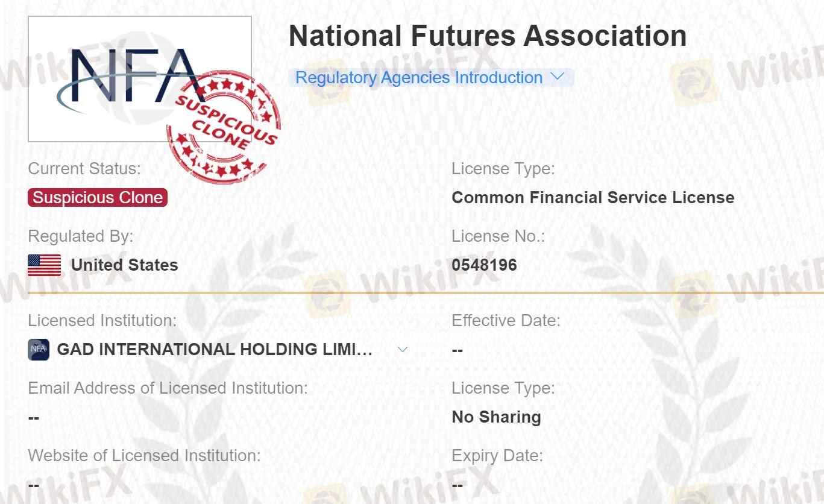Click Website of Licensed Institution label
824x504 pixels.
click(x=145, y=456)
